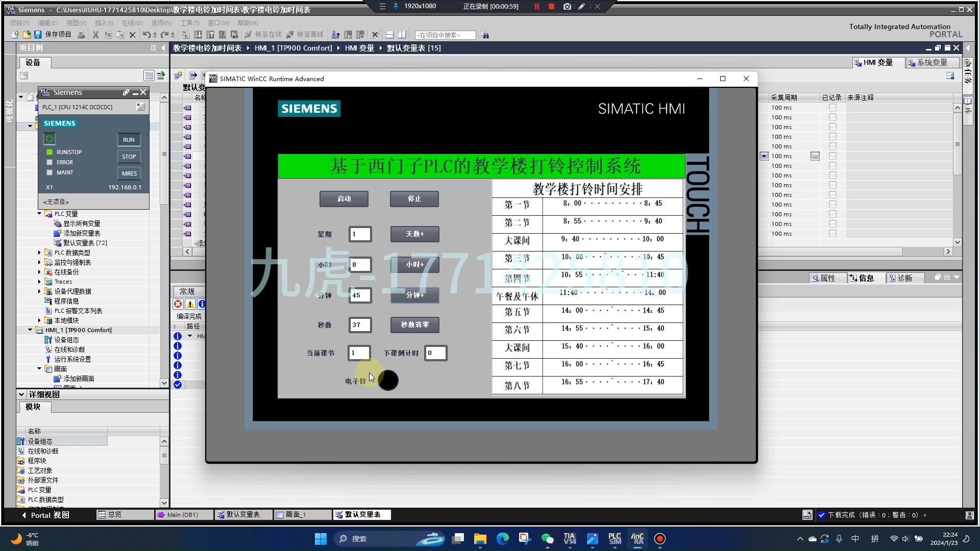This screenshot has width=980, height=551.
Task: Expand the 本地模块 tree node
Action: click(x=39, y=320)
